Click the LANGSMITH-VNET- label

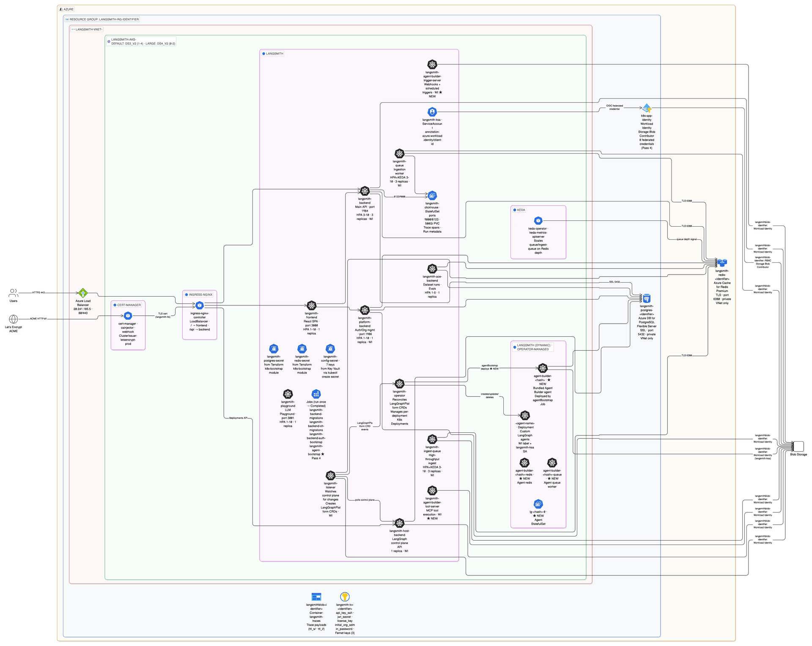pos(87,30)
